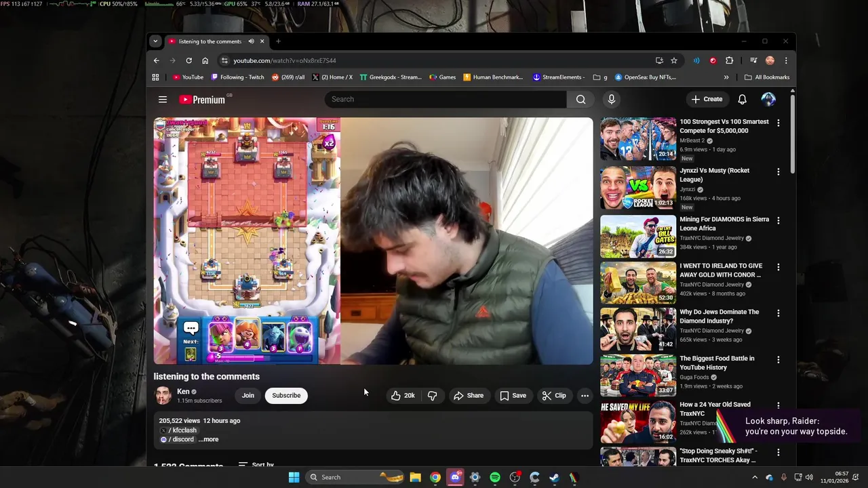
Task: Open 100 Strongest Vs 100 Smartest thumbnail
Action: pyautogui.click(x=638, y=140)
